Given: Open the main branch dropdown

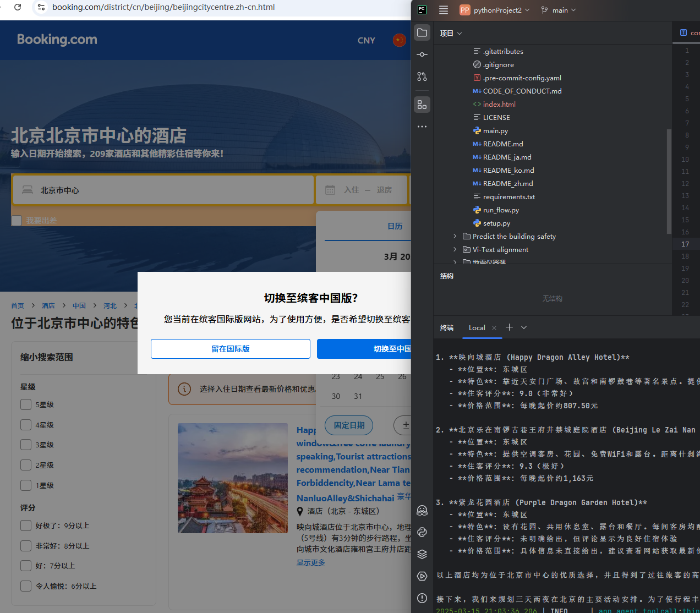Looking at the screenshot, I should point(559,10).
